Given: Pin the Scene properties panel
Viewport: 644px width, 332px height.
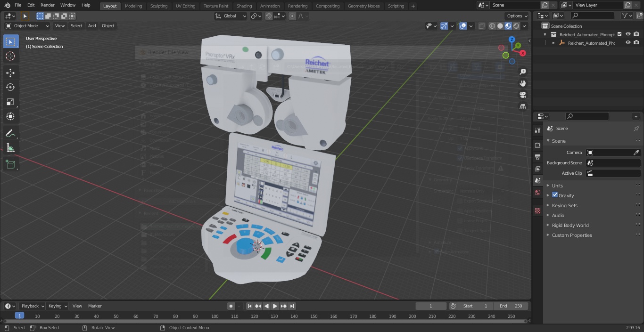Looking at the screenshot, I should [x=636, y=129].
